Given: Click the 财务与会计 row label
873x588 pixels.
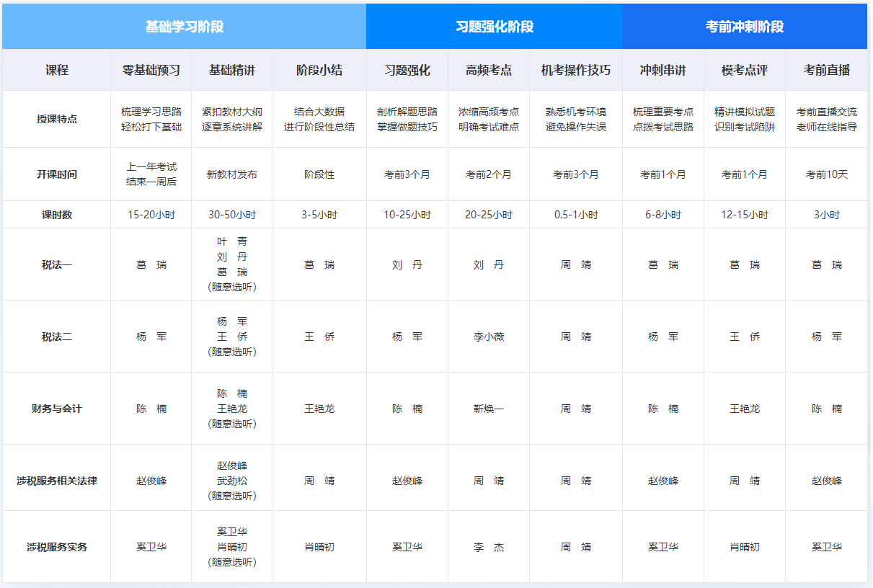Looking at the screenshot, I should pos(57,409).
